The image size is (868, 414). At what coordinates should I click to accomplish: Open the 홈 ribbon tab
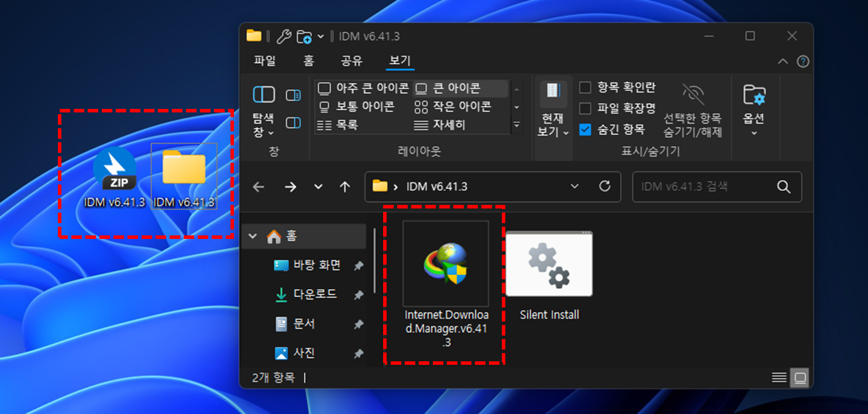pos(309,61)
